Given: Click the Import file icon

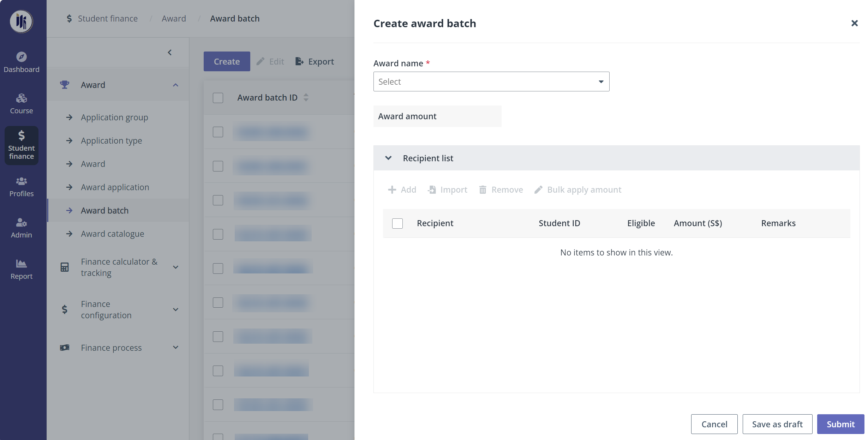Looking at the screenshot, I should click(432, 190).
